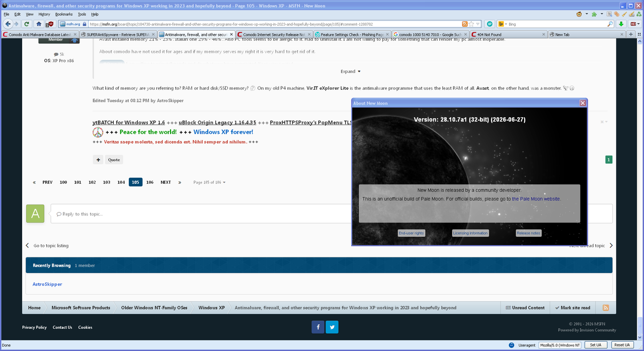Open the File menu
The height and width of the screenshot is (351, 644).
tap(6, 14)
